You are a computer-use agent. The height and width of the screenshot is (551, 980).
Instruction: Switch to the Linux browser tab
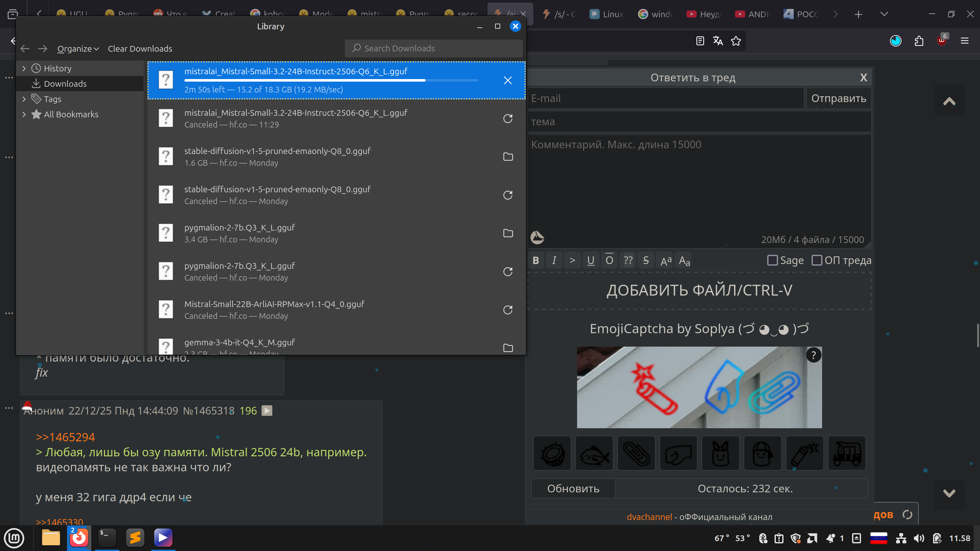tap(607, 14)
